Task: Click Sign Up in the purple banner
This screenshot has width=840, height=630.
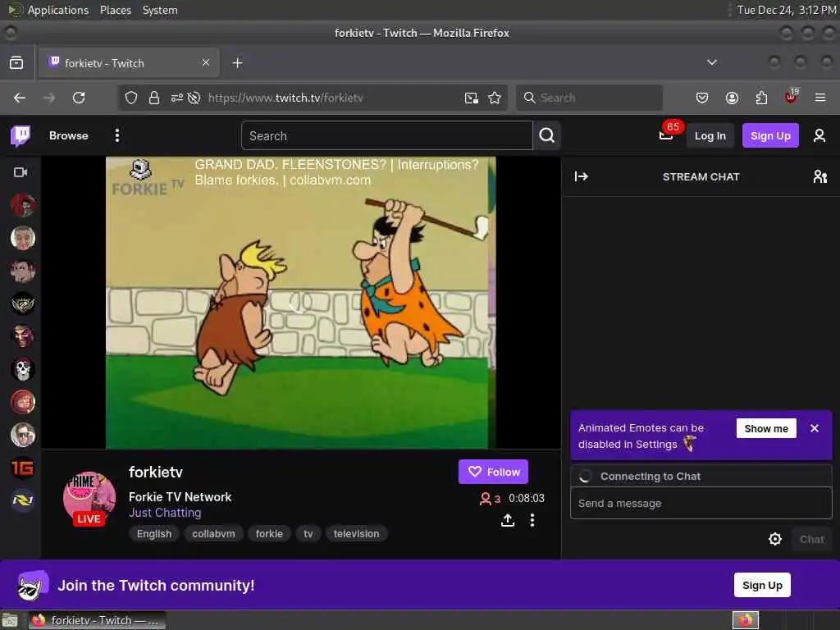Action: tap(762, 585)
